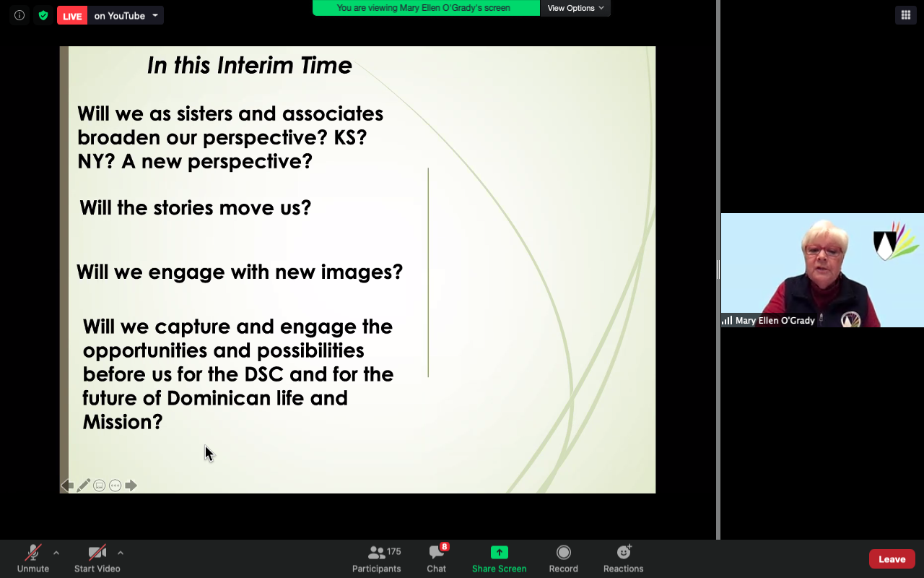Go to previous slide arrow
This screenshot has height=578, width=924.
click(x=67, y=486)
